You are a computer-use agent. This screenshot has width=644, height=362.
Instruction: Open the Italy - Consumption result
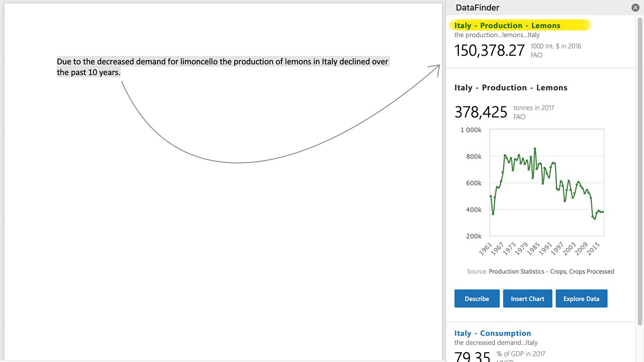coord(493,333)
